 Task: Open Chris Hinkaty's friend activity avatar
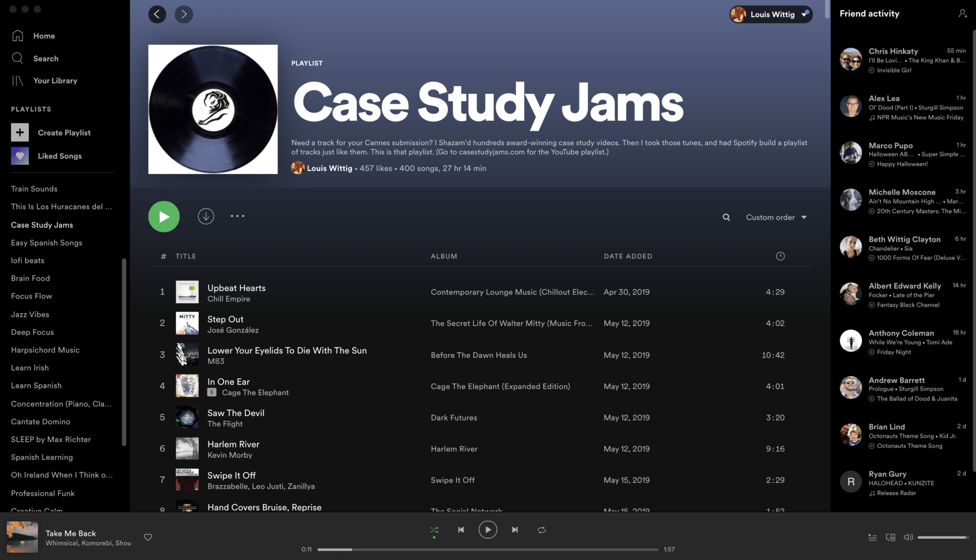(851, 59)
